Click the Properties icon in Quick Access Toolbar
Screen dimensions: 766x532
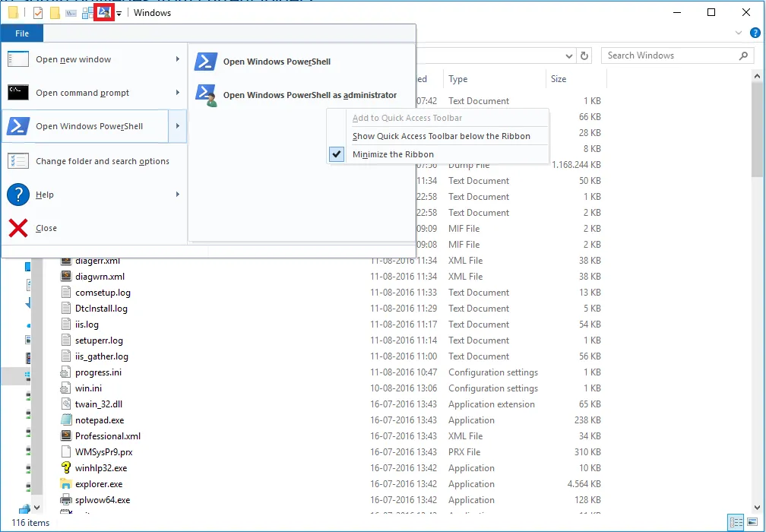[x=38, y=13]
